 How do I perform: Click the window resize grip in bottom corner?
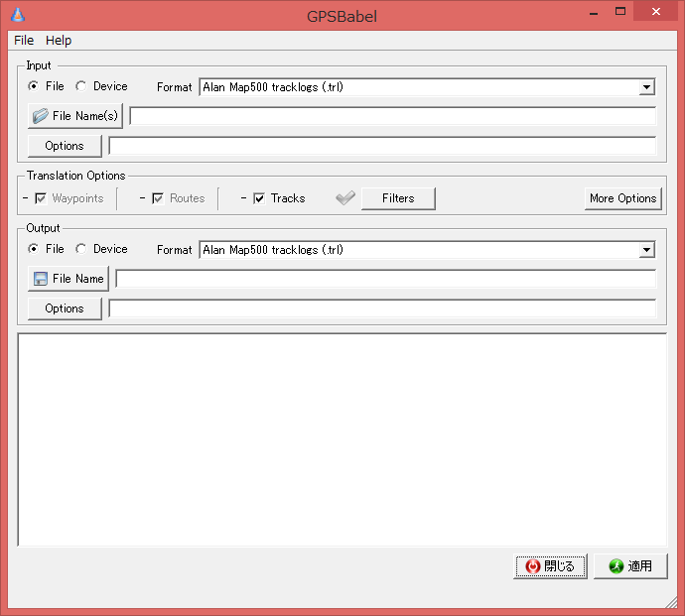[x=671, y=603]
